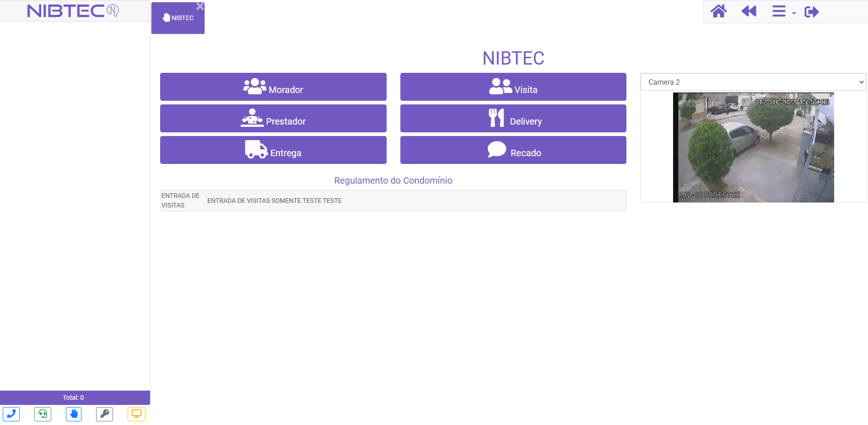Click the key icon in bottom bar
Image resolution: width=868 pixels, height=425 pixels.
pyautogui.click(x=105, y=414)
